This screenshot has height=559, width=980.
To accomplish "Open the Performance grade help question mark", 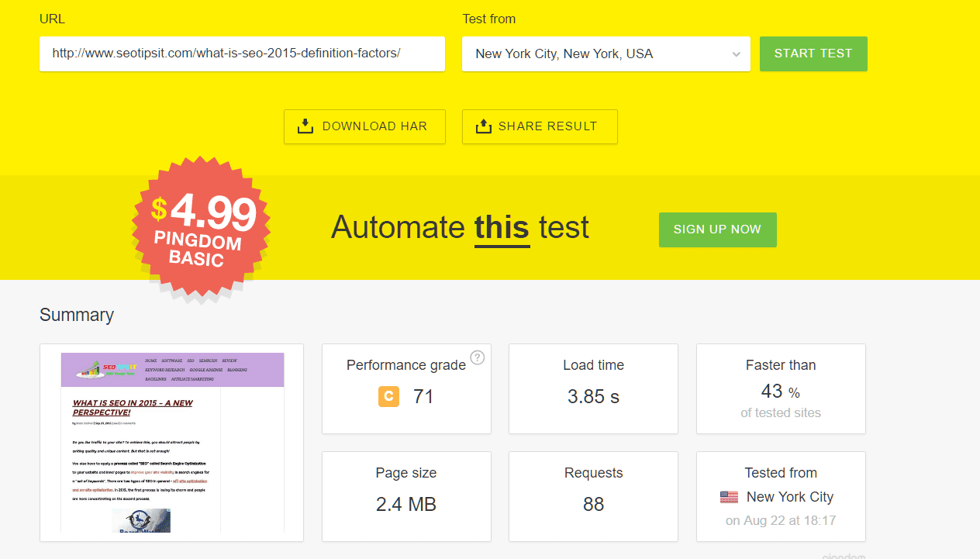I will [477, 358].
